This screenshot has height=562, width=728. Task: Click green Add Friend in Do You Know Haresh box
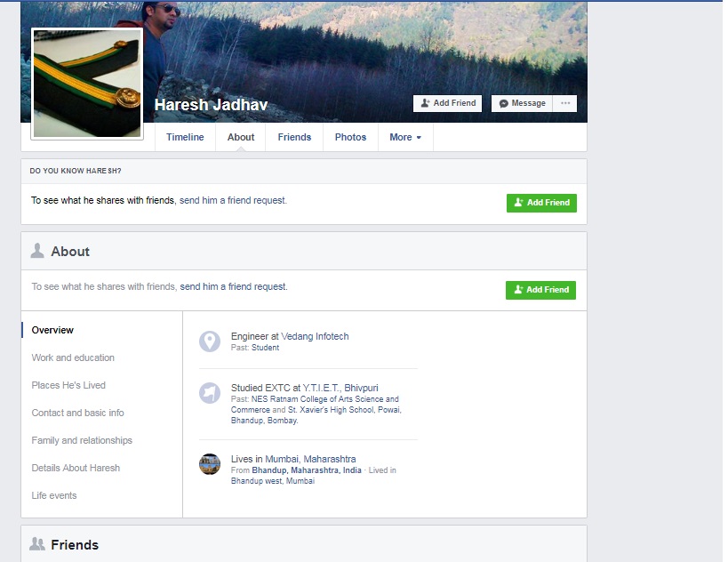[542, 203]
